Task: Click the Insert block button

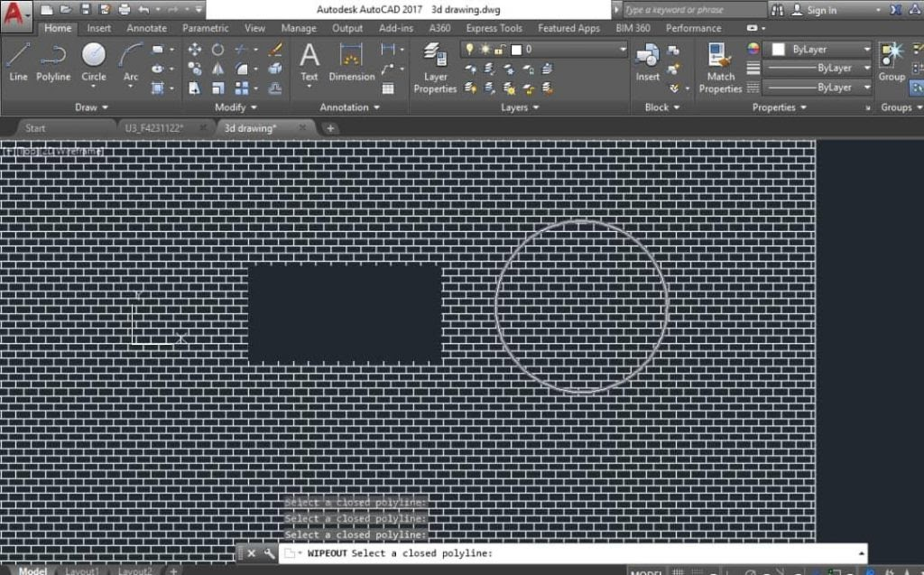Action: pyautogui.click(x=647, y=62)
